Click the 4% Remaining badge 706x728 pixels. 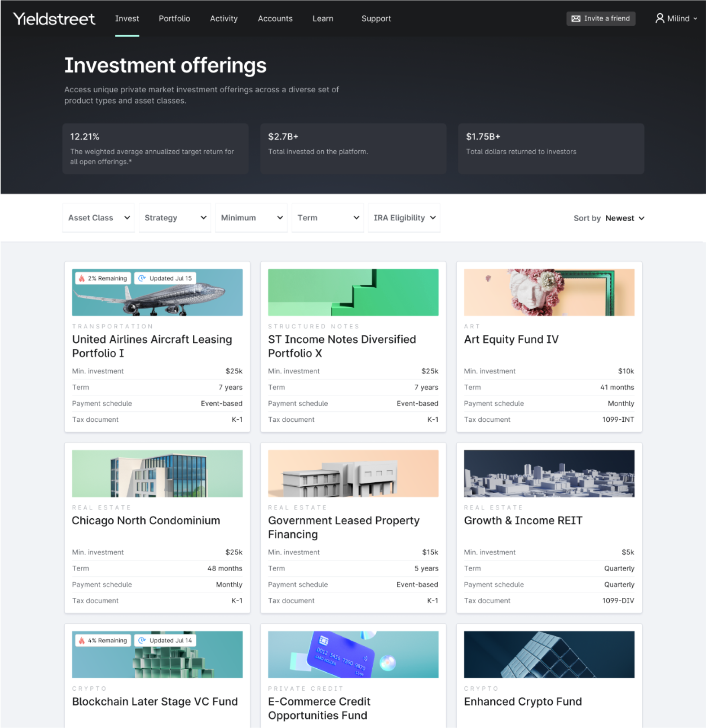click(103, 641)
